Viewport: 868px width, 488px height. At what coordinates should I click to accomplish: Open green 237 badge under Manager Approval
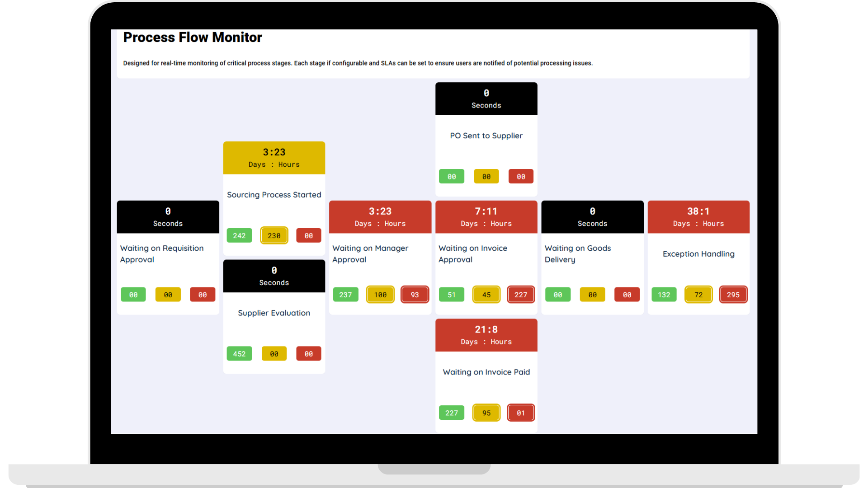pos(345,295)
